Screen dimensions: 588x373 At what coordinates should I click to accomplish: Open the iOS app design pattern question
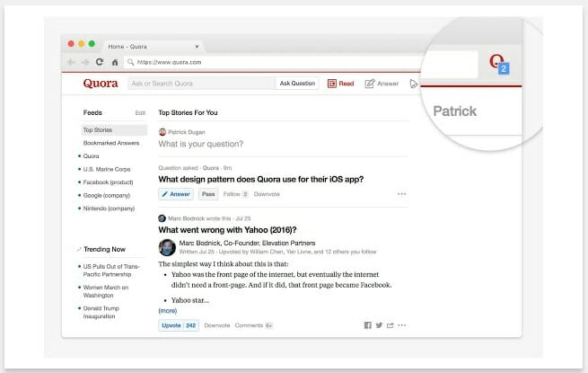click(x=260, y=179)
